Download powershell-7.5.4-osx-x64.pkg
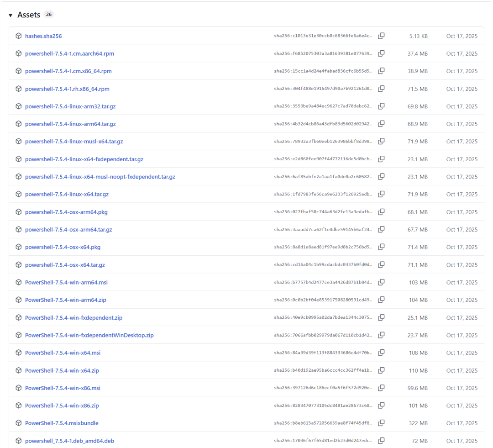Screen dimensions: 493x448 click(63, 247)
